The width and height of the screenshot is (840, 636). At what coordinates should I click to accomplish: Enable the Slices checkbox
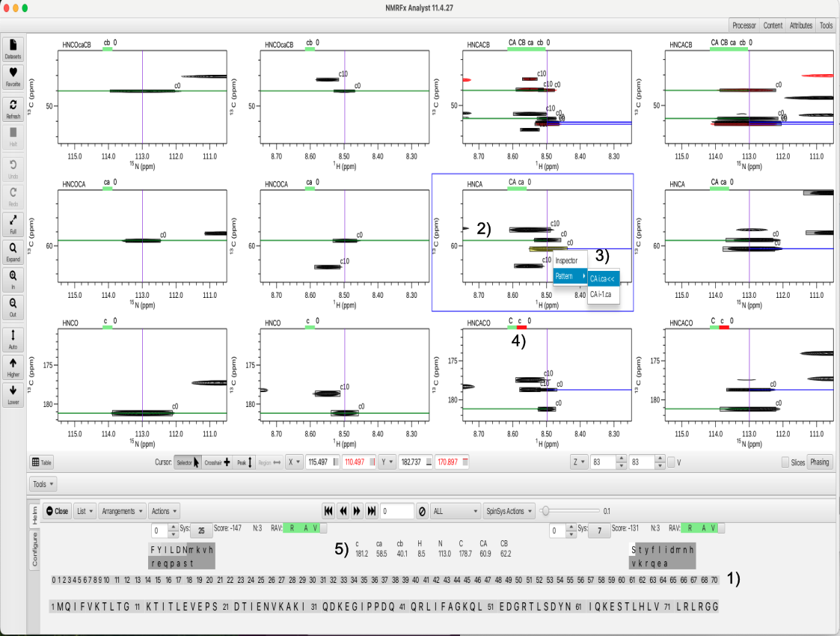tap(785, 462)
